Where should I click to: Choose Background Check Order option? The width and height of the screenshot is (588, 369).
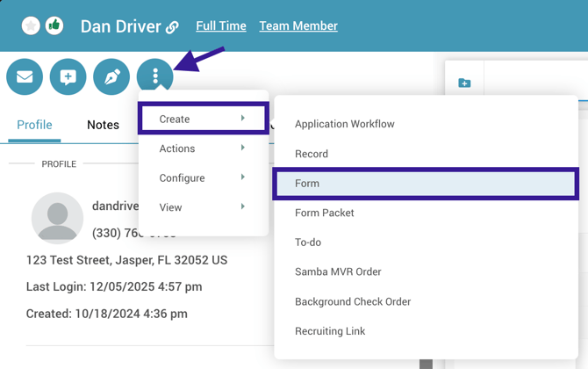click(x=353, y=301)
